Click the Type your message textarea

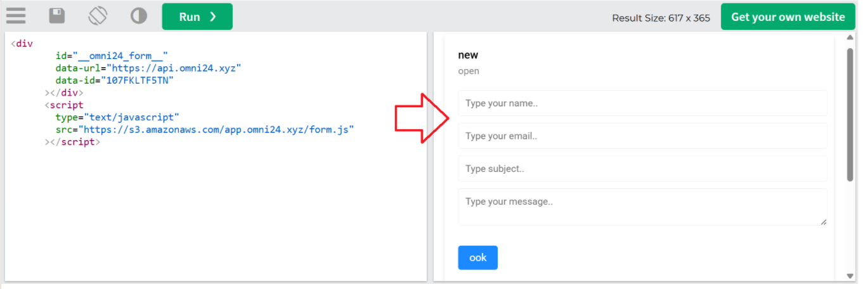642,207
